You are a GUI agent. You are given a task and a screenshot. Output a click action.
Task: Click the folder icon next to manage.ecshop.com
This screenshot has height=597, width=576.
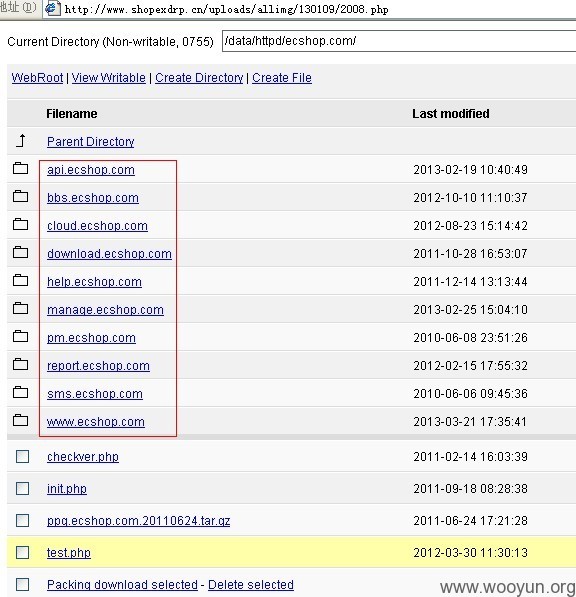(x=21, y=308)
